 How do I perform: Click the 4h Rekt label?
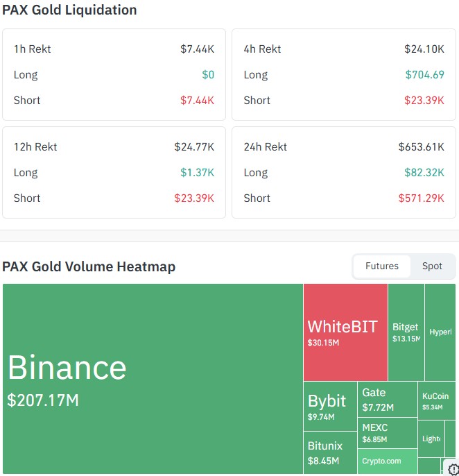pos(262,49)
